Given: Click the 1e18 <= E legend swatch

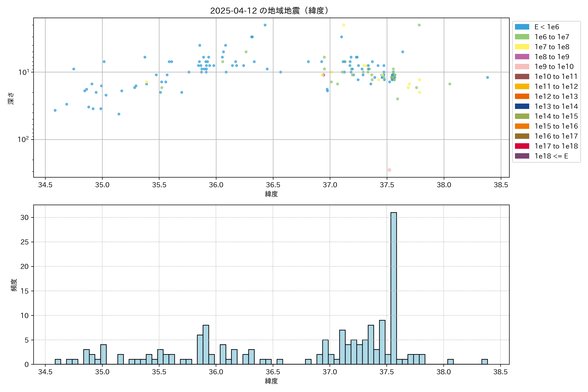Looking at the screenshot, I should pyautogui.click(x=522, y=156).
